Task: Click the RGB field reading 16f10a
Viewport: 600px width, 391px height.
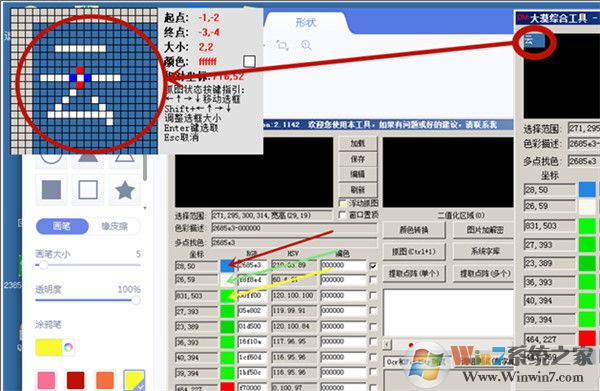Action: pos(253,342)
